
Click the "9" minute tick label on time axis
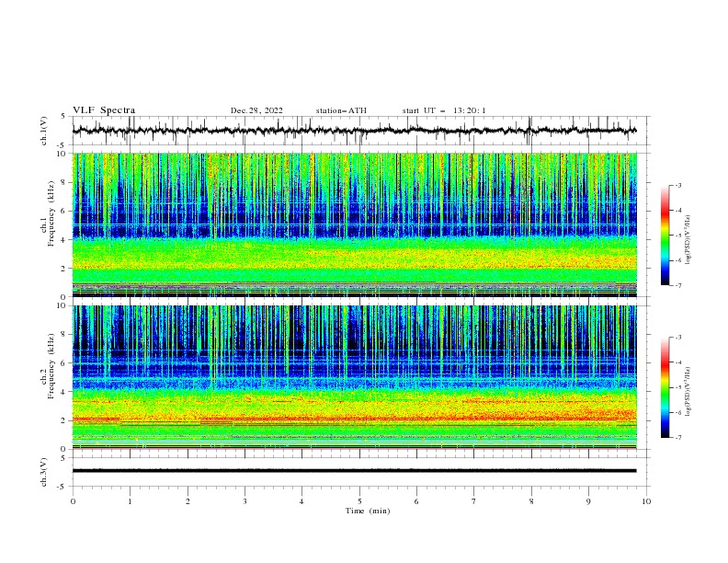click(588, 501)
